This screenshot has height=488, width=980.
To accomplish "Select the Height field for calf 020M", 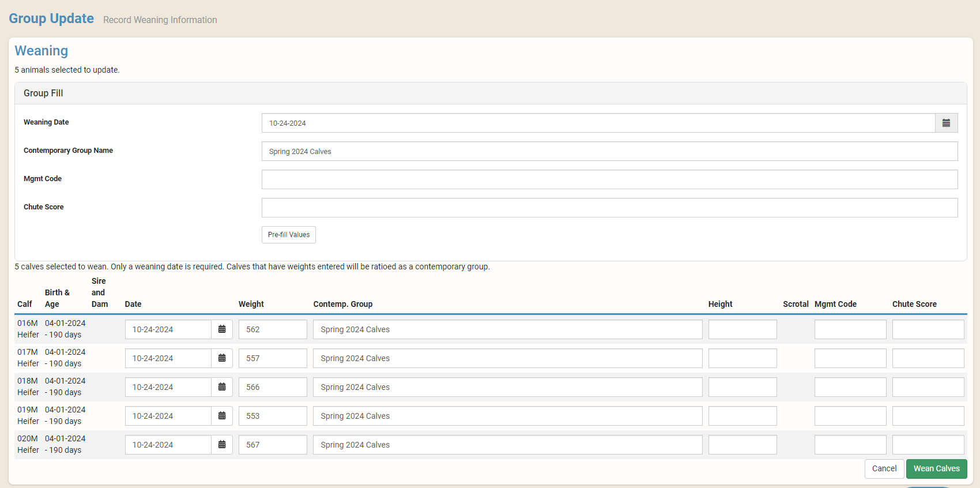I will tap(742, 445).
